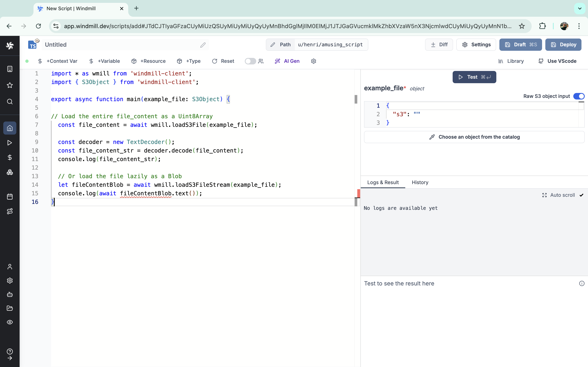Open Chrome three-dot menu
Screen dimensions: 588x367
click(579, 26)
